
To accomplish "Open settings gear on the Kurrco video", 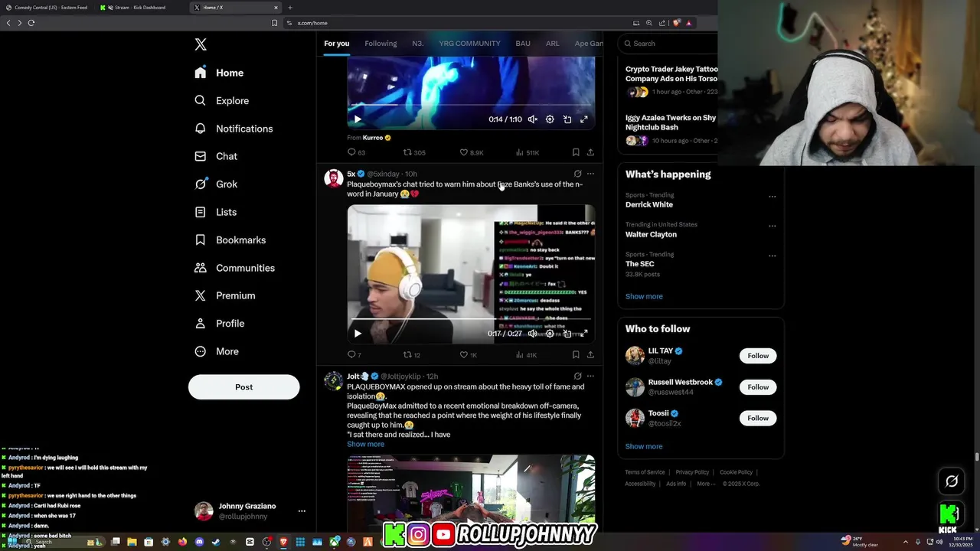I will click(x=550, y=119).
